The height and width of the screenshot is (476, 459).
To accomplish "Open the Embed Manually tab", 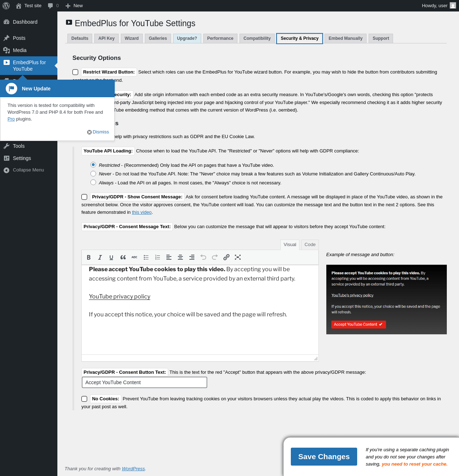I will (345, 38).
